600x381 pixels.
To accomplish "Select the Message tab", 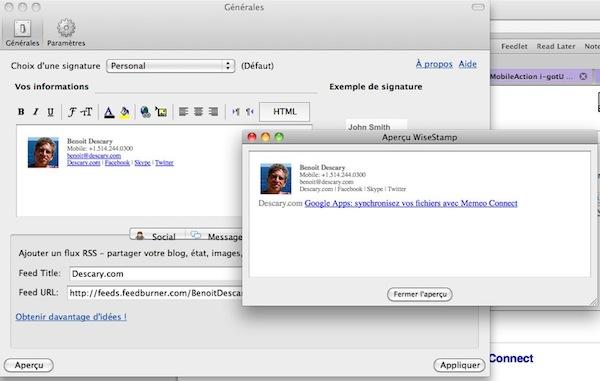I will click(x=216, y=235).
